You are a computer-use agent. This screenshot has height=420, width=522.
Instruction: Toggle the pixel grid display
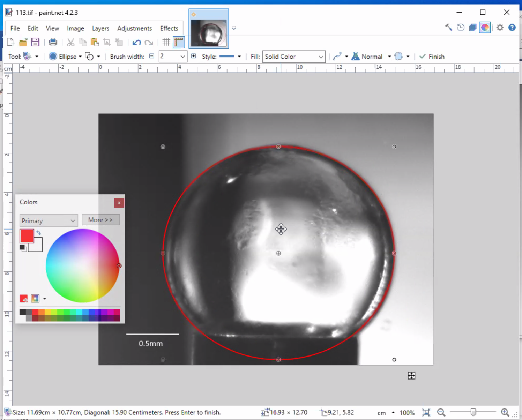[x=166, y=42]
